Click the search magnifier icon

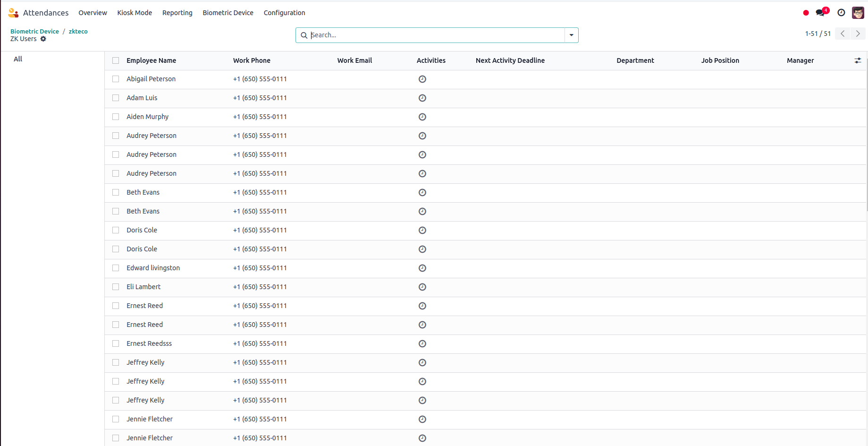coord(304,35)
